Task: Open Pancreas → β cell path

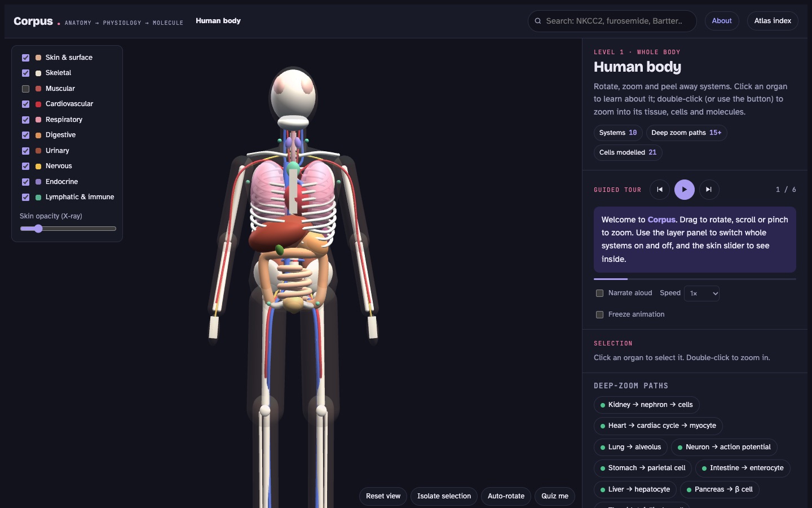Action: [x=720, y=489]
